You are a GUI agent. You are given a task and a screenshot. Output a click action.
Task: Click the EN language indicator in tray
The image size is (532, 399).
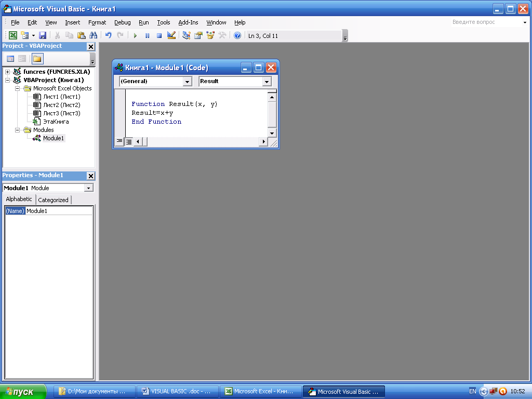click(472, 392)
